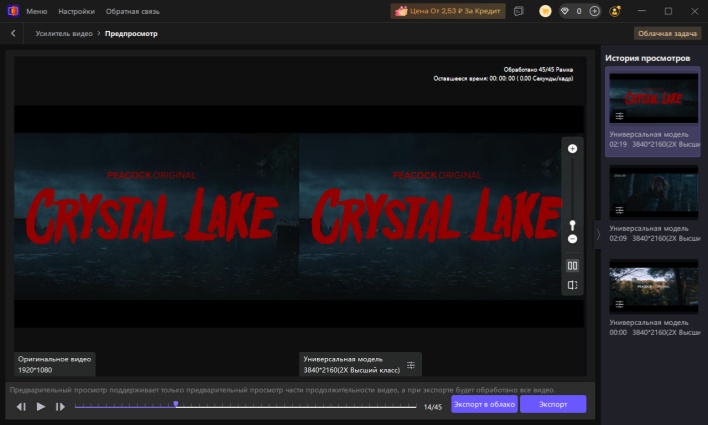Click the app logo icon
Viewport: 708px width, 425px height.
point(13,11)
